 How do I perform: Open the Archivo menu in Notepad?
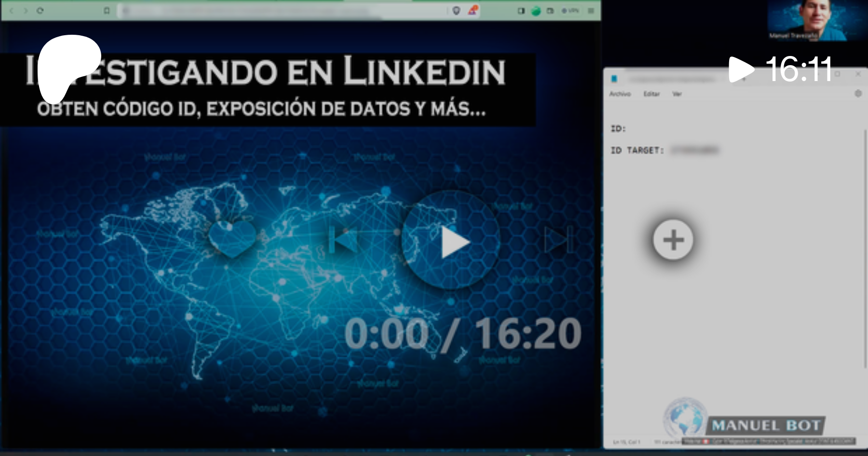pyautogui.click(x=620, y=94)
